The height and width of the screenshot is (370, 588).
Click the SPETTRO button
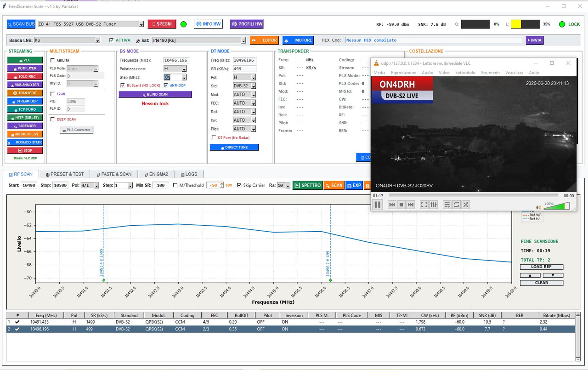pyautogui.click(x=308, y=185)
